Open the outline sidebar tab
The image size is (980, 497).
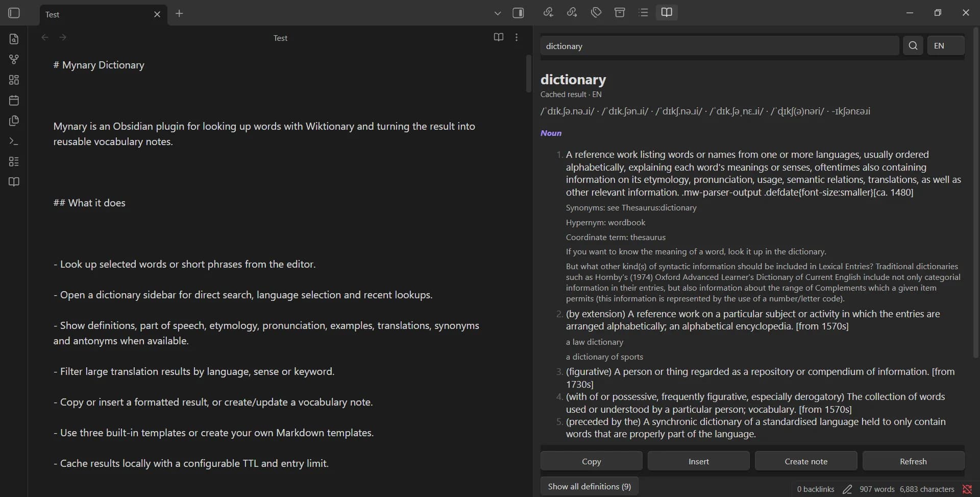coord(643,12)
